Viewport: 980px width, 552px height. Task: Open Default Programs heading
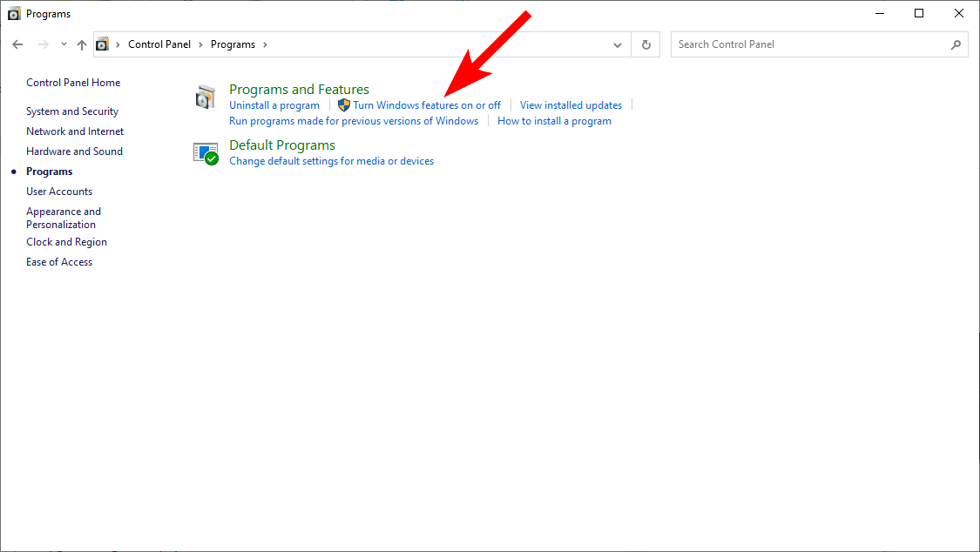click(282, 145)
